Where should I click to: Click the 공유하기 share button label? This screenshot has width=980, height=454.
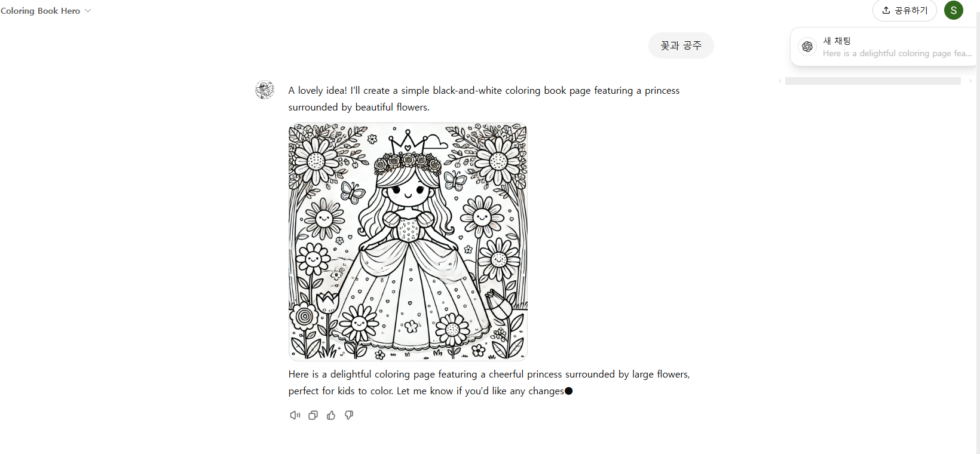coord(911,10)
